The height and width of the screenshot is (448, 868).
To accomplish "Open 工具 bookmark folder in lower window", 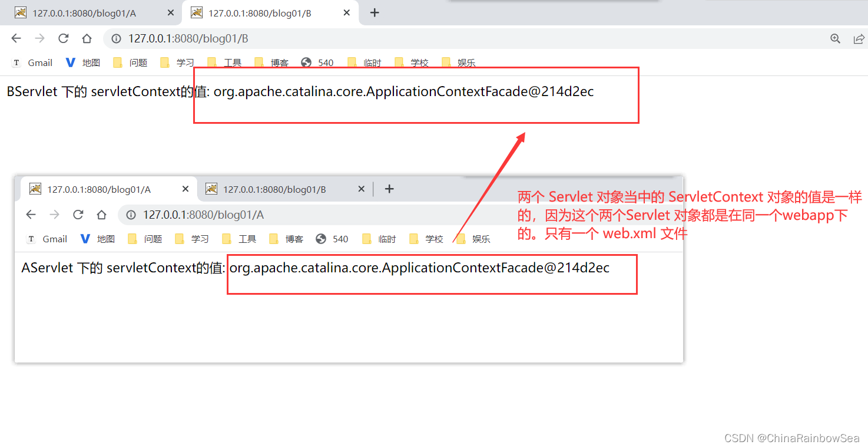I will [x=239, y=239].
